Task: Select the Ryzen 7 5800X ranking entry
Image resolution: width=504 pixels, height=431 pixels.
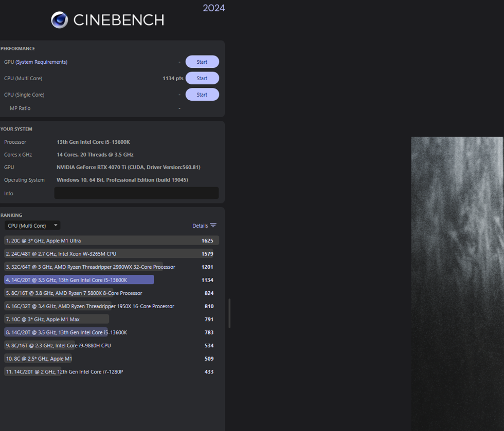Action: tap(112, 293)
